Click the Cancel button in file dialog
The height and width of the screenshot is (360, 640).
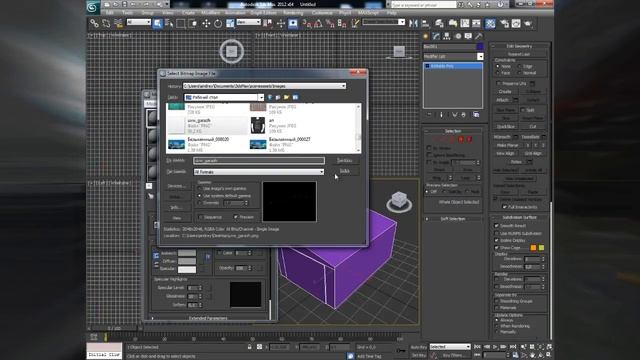pos(345,171)
